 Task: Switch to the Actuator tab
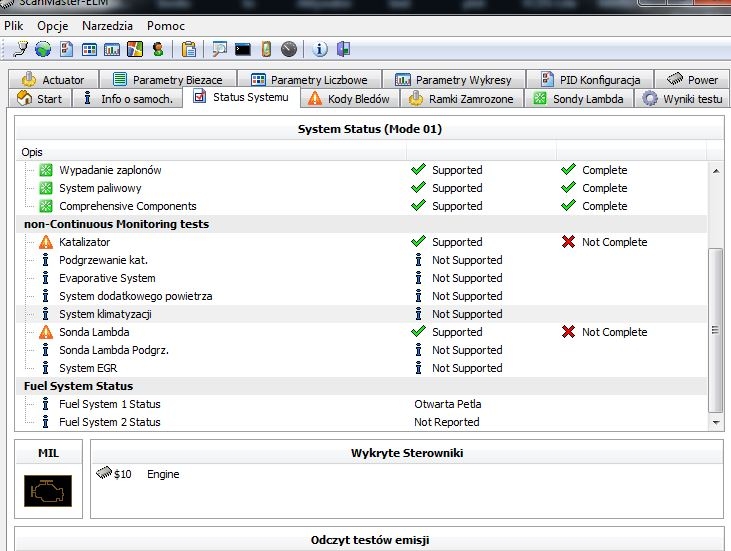[x=53, y=79]
